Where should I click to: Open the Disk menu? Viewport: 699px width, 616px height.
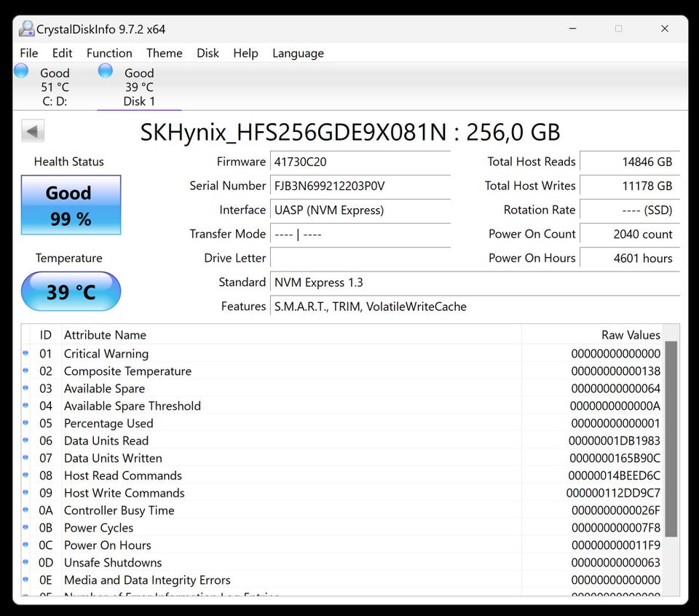(208, 53)
